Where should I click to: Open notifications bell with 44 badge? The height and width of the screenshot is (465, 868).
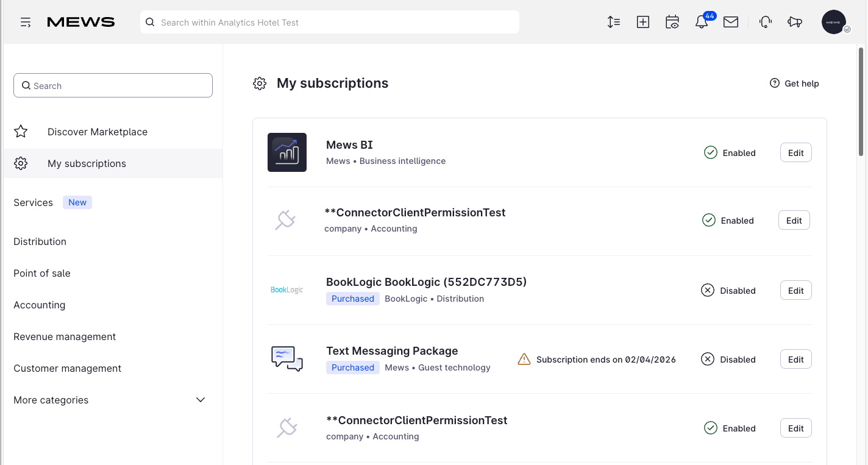(x=702, y=21)
